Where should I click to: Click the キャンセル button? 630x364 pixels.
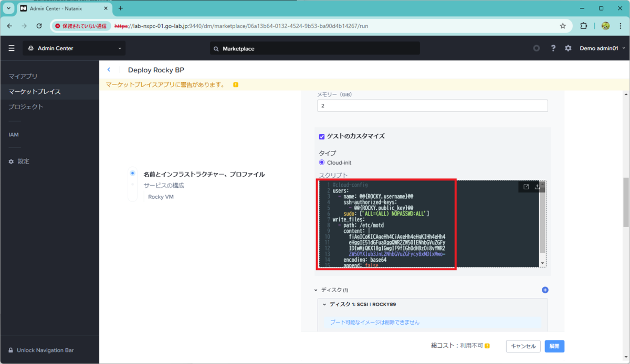click(523, 346)
